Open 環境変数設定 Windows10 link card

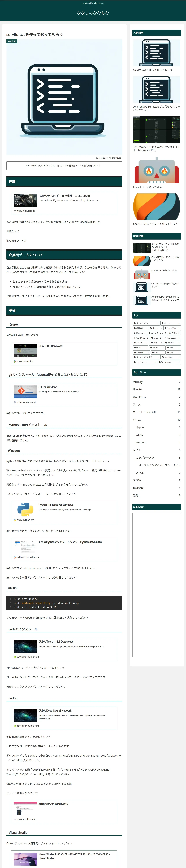[x=64, y=811]
